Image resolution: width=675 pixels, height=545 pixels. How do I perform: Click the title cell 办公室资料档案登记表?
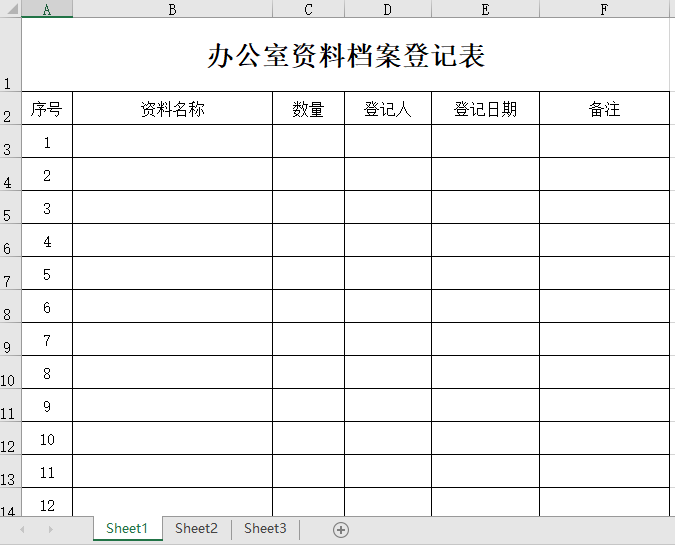point(345,55)
